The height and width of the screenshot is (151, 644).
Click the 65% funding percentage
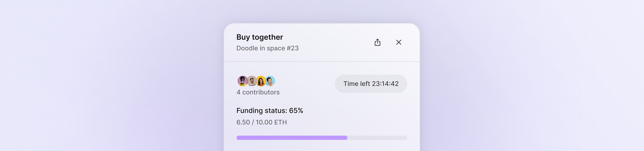(296, 111)
